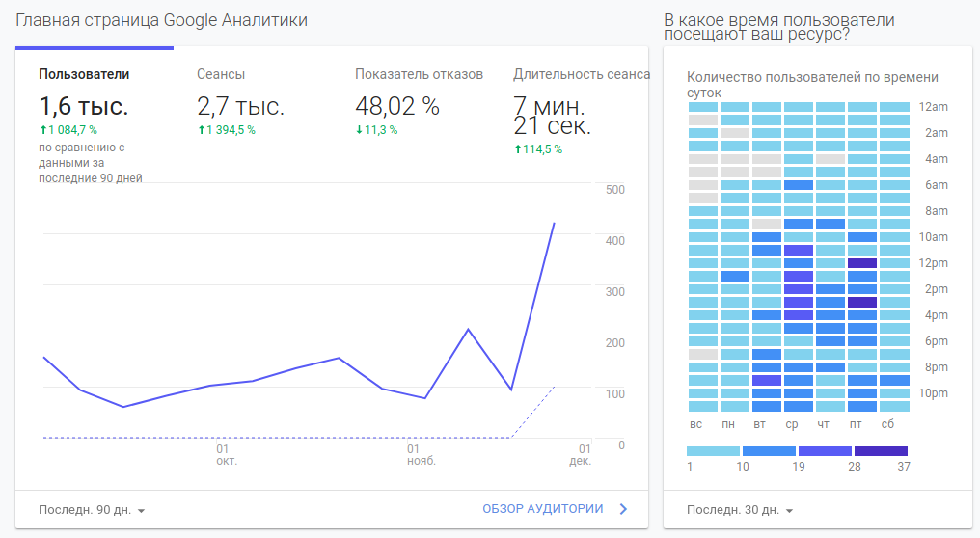980x538 pixels.
Task: Click the violet legend swatch labeled 19
Action: pos(825,451)
